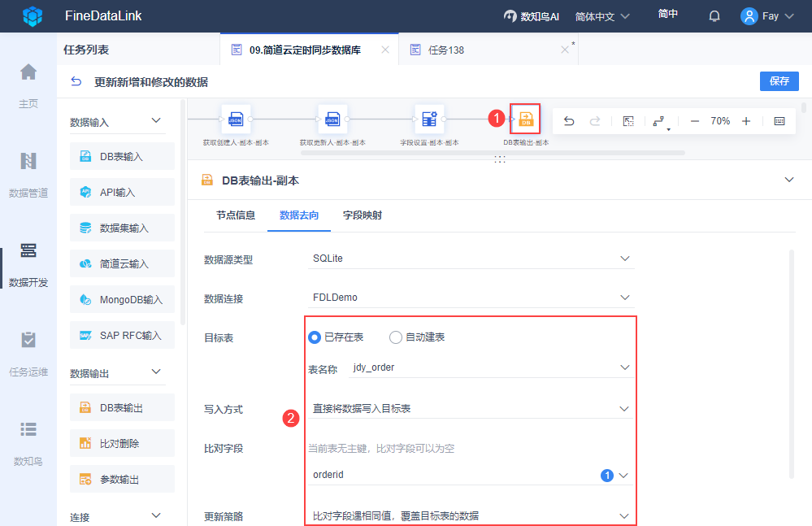Switch to the 节点信息 tab
Viewport: 812px width, 526px height.
tap(236, 215)
